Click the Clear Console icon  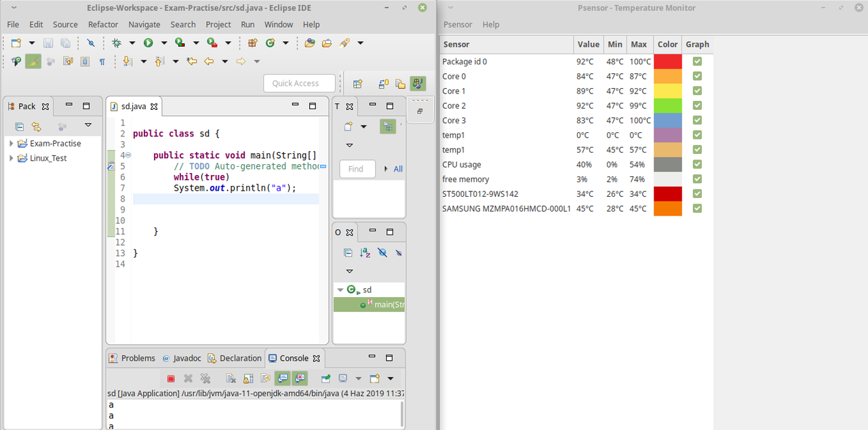pyautogui.click(x=231, y=378)
